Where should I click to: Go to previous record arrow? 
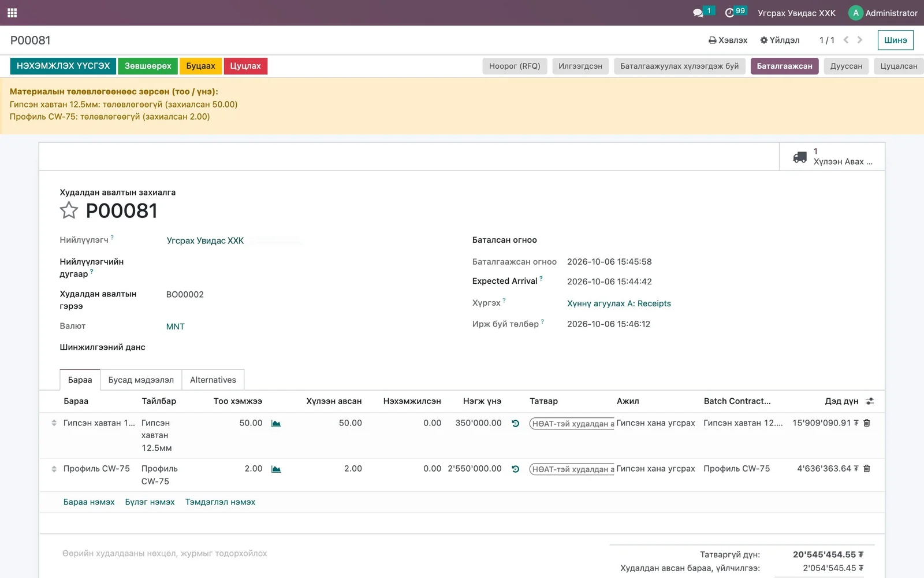pos(846,40)
